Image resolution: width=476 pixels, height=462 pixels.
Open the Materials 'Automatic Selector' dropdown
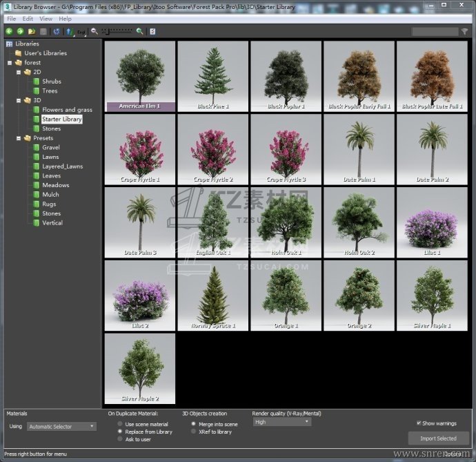coord(61,427)
